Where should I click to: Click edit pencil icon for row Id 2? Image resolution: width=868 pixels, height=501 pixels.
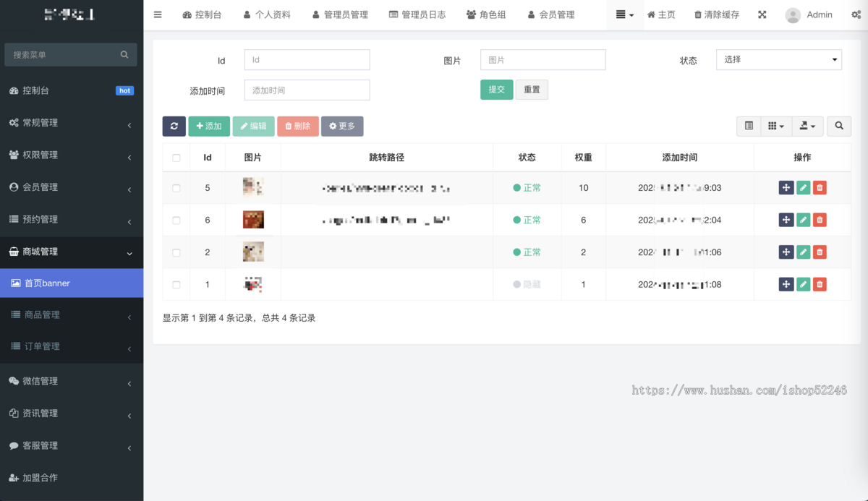[x=803, y=252]
